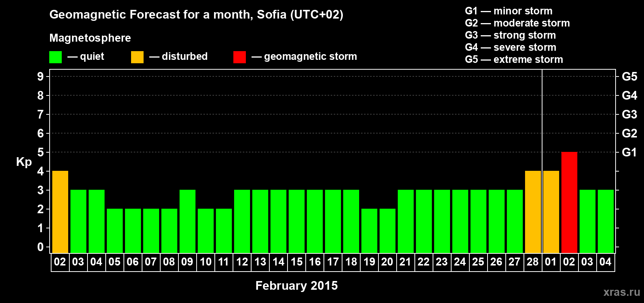Click the green bar above date 27
Viewport: 644px width, 303px height.
(514, 221)
